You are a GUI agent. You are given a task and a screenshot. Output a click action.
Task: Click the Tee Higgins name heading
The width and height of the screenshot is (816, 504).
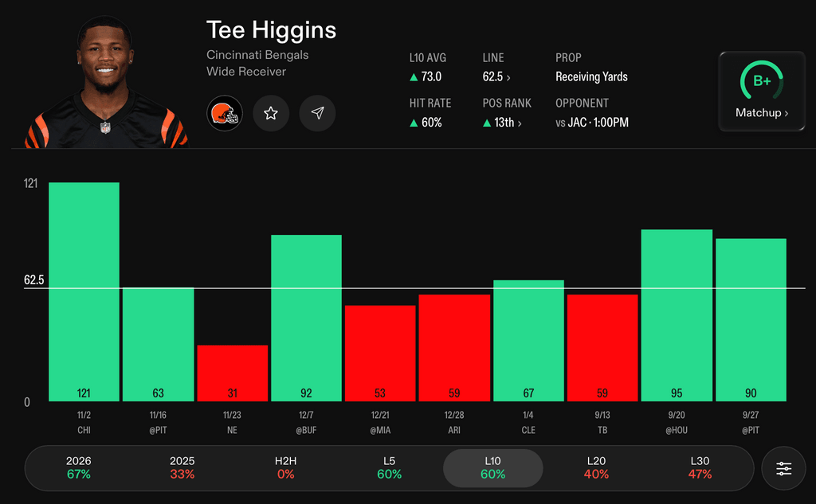(271, 30)
